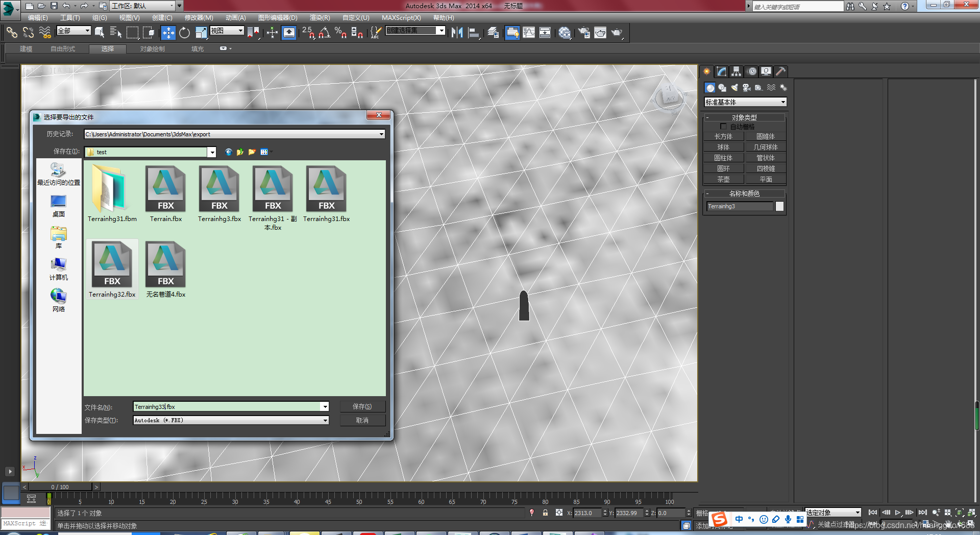This screenshot has height=535, width=980.
Task: Toggle the 2.5D Snaps button
Action: point(308,33)
